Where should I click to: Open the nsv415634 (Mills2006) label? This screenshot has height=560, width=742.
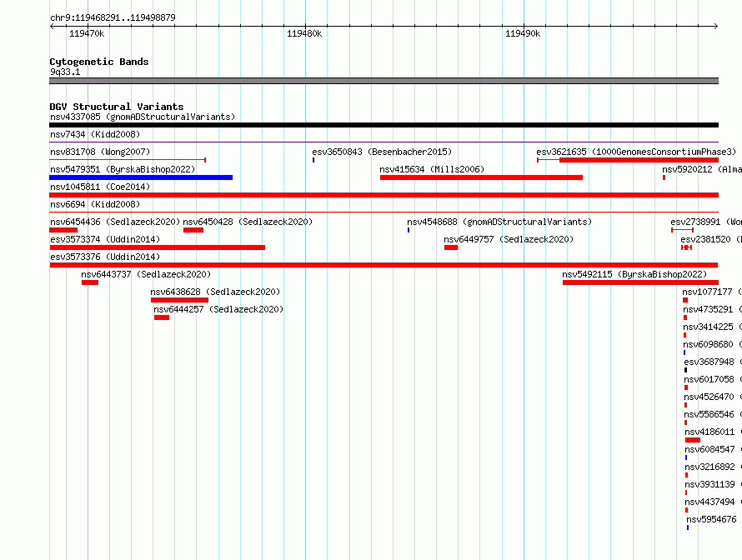tap(432, 169)
